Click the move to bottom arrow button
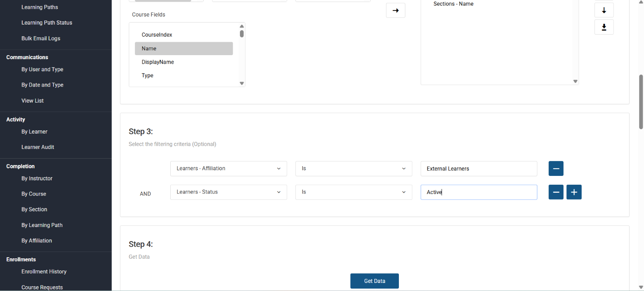Screen dimensions: 644x291 604,27
